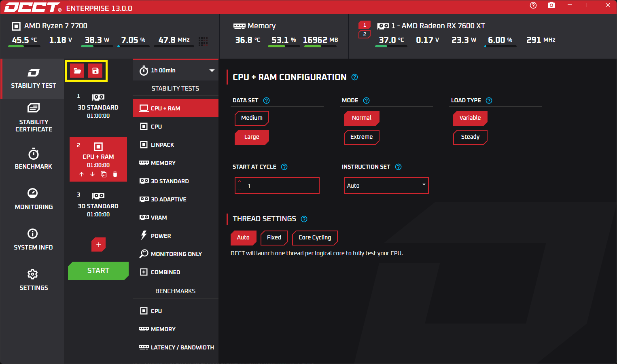Viewport: 617px width, 364px height.
Task: Choose the Medium data set
Action: tap(252, 118)
